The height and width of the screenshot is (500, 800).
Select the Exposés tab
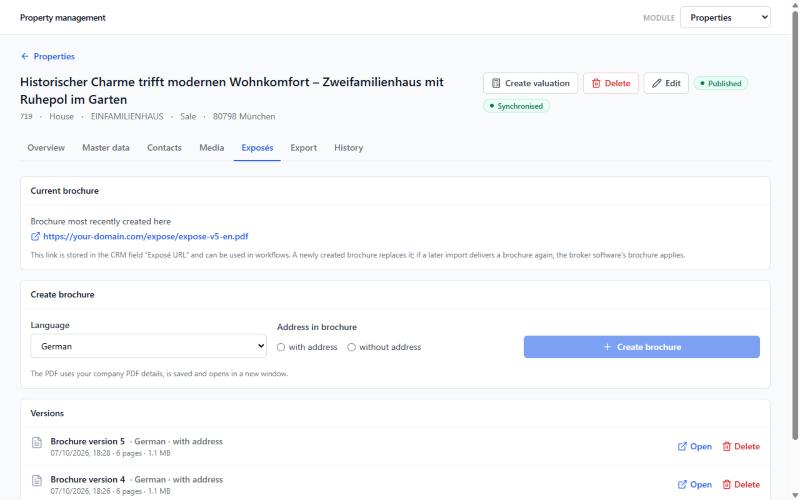(x=257, y=147)
